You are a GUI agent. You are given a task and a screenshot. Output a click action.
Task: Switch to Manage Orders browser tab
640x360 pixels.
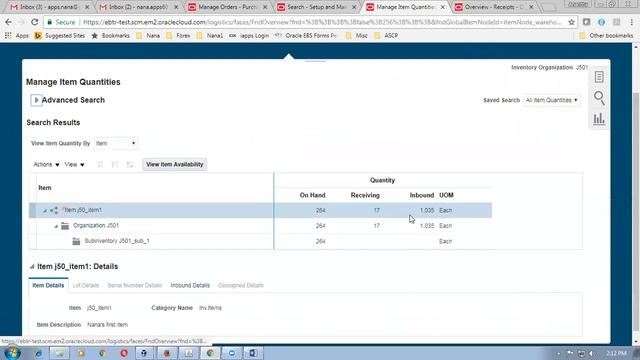[227, 7]
